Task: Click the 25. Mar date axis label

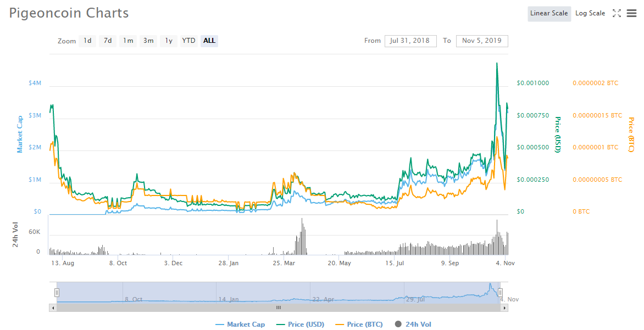Action: (284, 263)
